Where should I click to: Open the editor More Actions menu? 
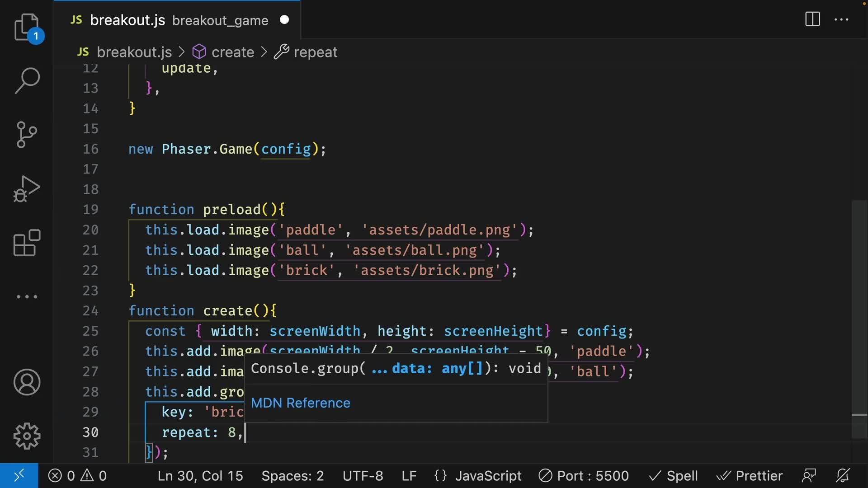pos(841,19)
